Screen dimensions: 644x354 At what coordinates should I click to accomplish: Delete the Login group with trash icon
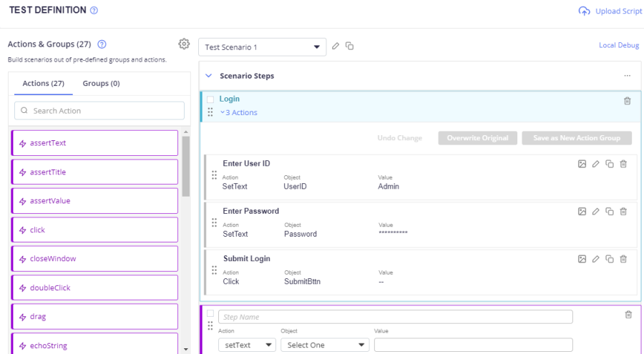click(x=628, y=101)
